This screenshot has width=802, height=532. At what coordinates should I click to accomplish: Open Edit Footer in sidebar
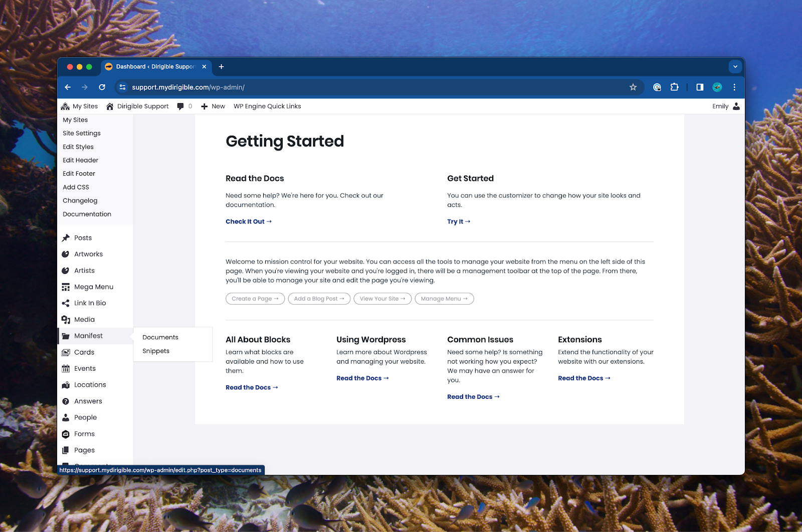(79, 174)
